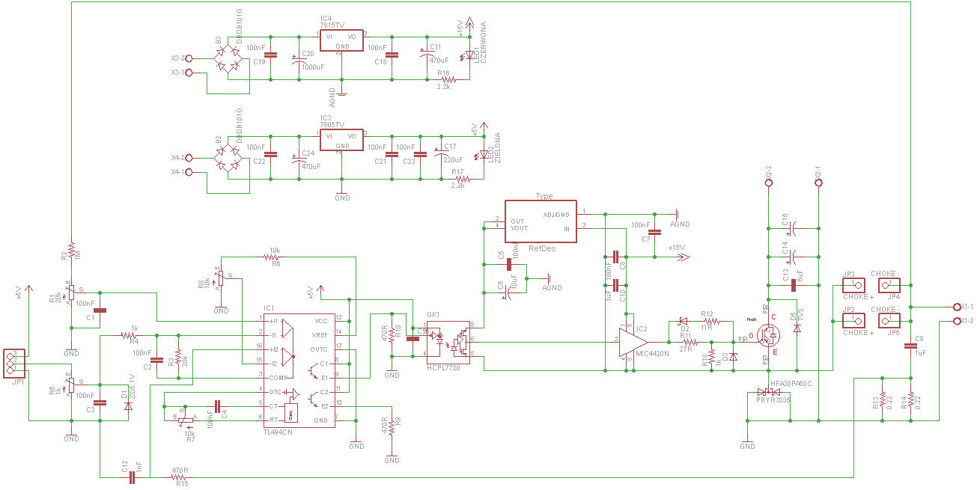Select the R2 1M resistor
Viewport: 980px width, 490px height.
(71, 248)
